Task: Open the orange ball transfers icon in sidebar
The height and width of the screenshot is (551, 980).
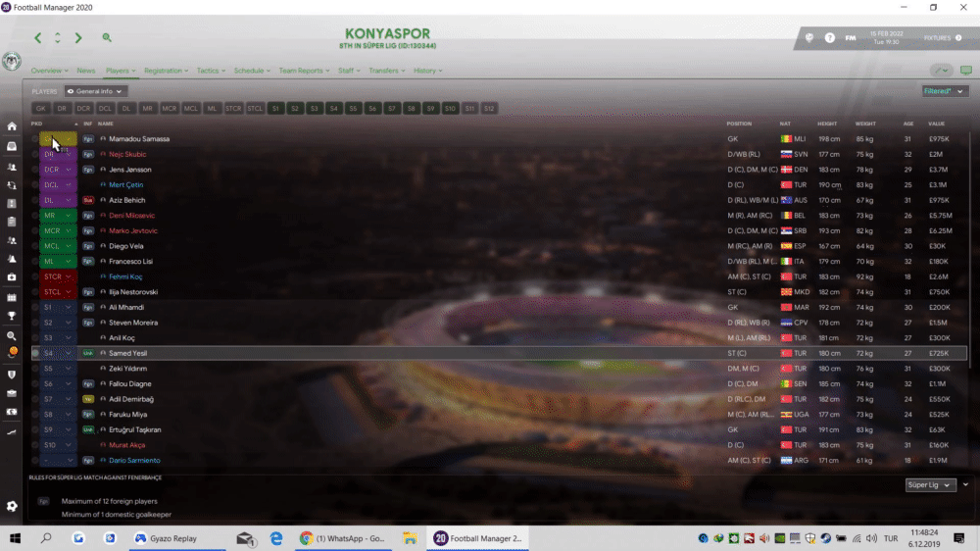Action: click(12, 352)
